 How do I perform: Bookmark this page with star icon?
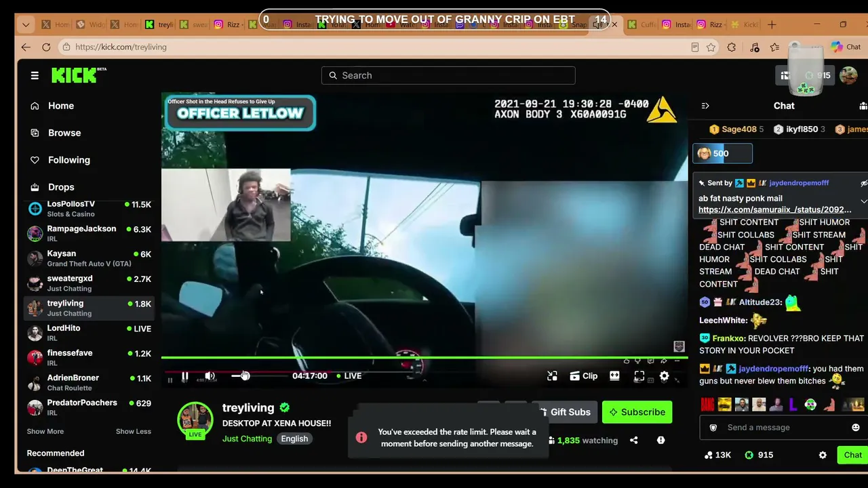711,47
